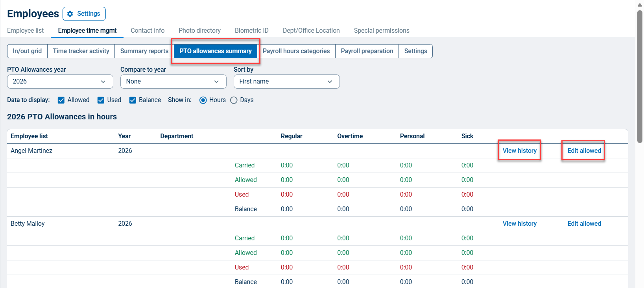Image resolution: width=644 pixels, height=288 pixels.
Task: Click Angel Martinez's Allowed Sick value 0:00
Action: [x=467, y=180]
